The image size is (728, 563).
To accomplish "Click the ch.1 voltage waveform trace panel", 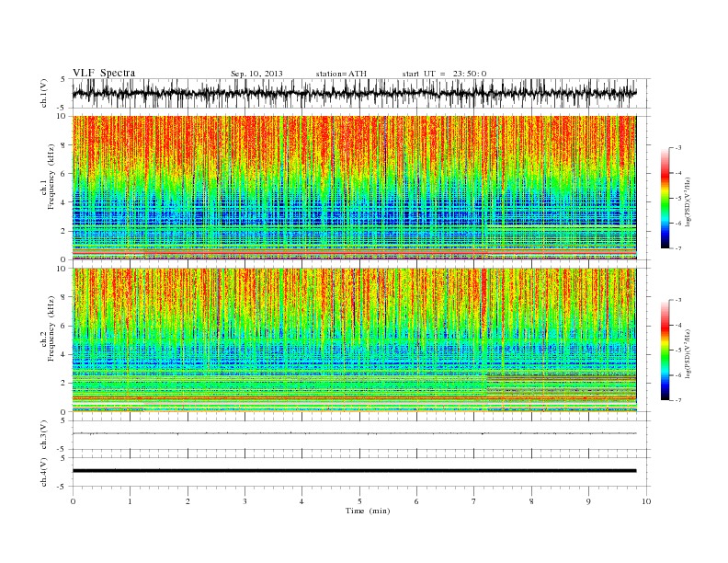I will 361,93.
